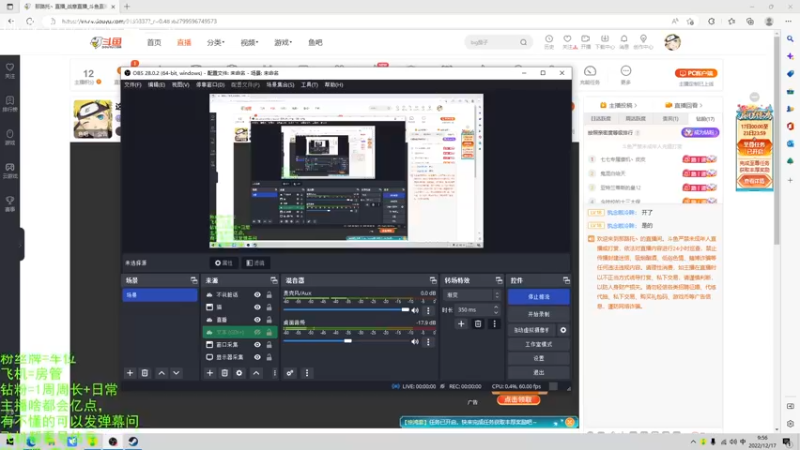Open transition three-dot properties menu
The height and width of the screenshot is (450, 800).
click(x=494, y=323)
